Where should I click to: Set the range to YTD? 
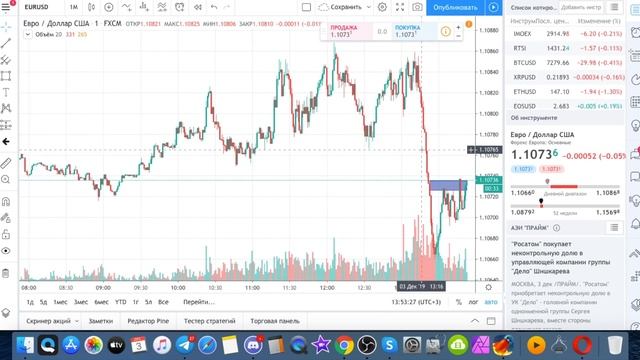pyautogui.click(x=120, y=302)
